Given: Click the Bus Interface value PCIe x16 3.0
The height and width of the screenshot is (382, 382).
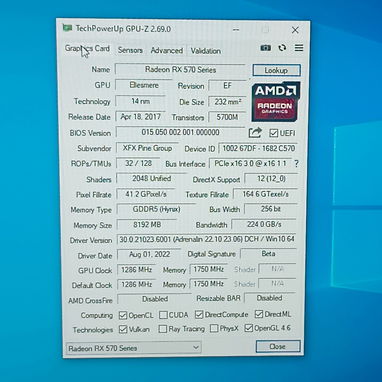Looking at the screenshot, I should (250, 163).
